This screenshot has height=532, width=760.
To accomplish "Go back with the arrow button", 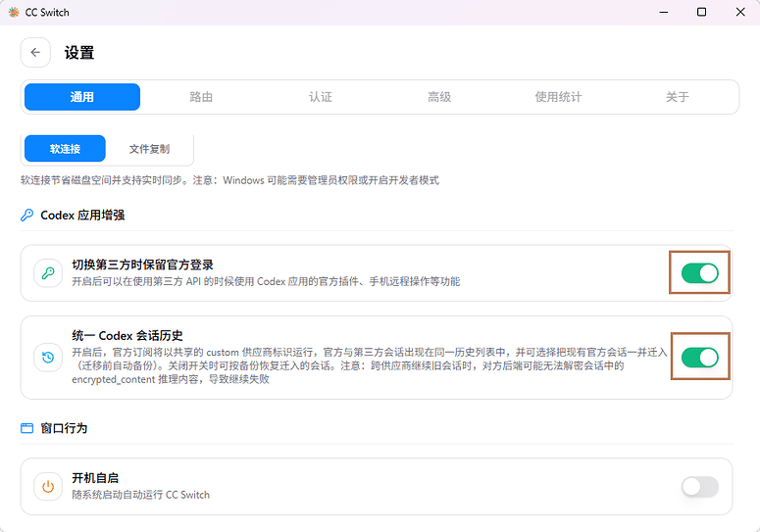I will pyautogui.click(x=35, y=52).
